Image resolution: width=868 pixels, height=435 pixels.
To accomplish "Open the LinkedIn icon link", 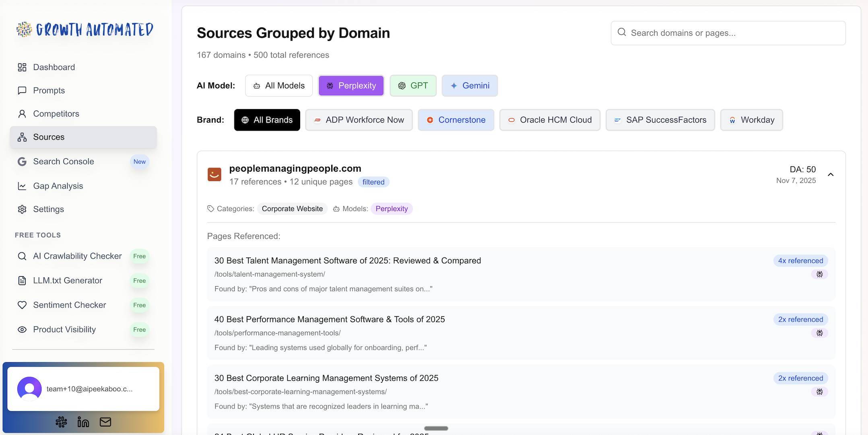I will (83, 422).
